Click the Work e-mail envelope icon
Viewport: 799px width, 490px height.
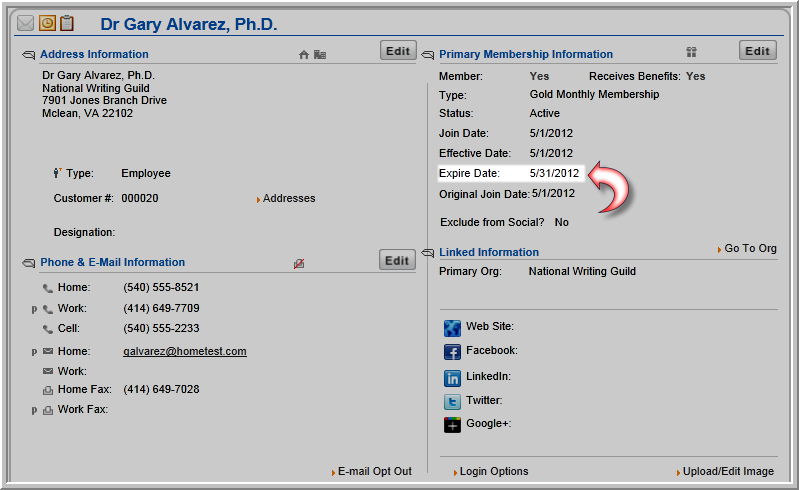tap(48, 371)
